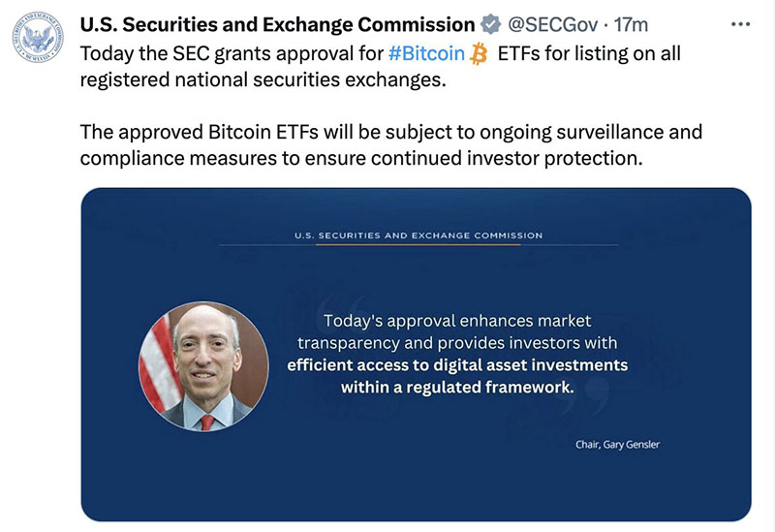Open the #Bitcoin hashtag link
Image resolution: width=775 pixels, height=532 pixels.
click(x=426, y=53)
